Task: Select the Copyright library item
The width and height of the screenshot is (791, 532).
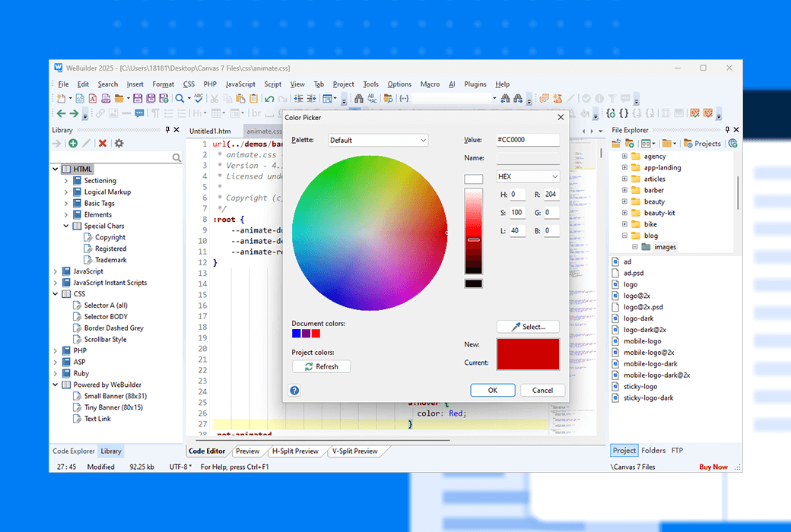Action: pos(110,237)
